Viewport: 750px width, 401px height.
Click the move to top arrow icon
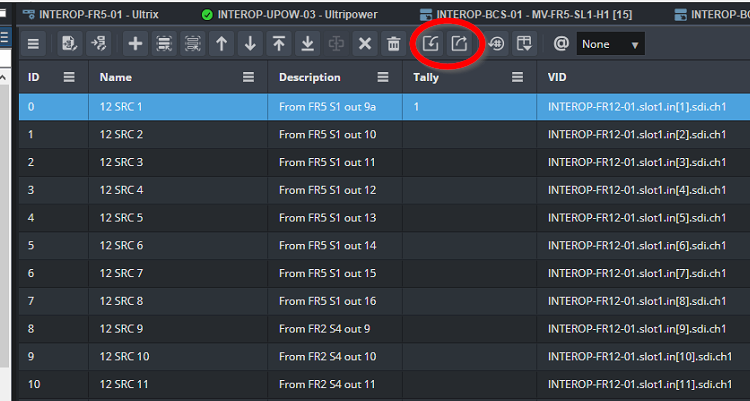[279, 44]
